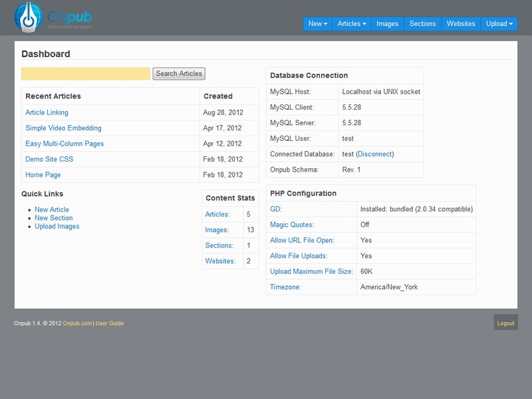Click the 'Localhost via UNIX socket' value
Image resolution: width=532 pixels, height=399 pixels.
381,92
